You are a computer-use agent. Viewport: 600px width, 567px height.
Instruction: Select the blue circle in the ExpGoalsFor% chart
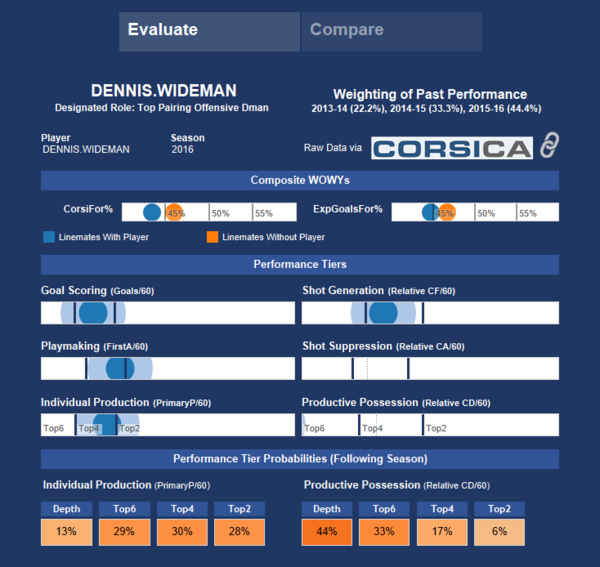tap(430, 212)
